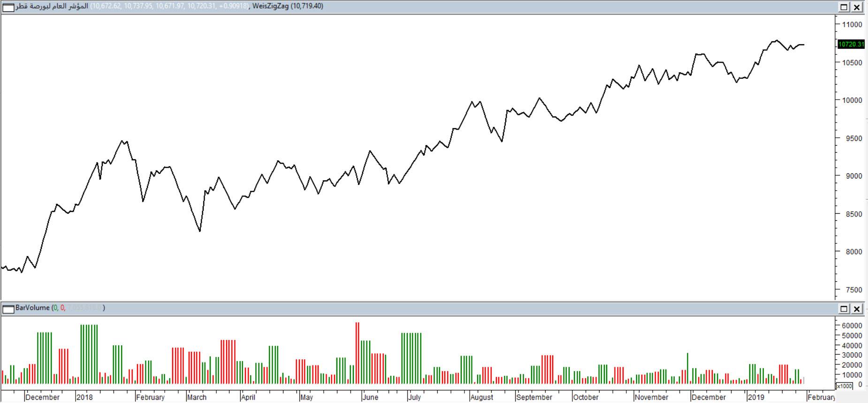Click the 11000 price axis label
Screen dimensions: 868x403
[853, 24]
